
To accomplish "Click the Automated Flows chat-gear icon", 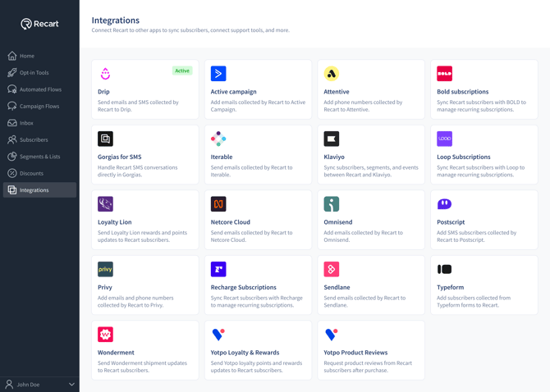I will click(x=12, y=89).
